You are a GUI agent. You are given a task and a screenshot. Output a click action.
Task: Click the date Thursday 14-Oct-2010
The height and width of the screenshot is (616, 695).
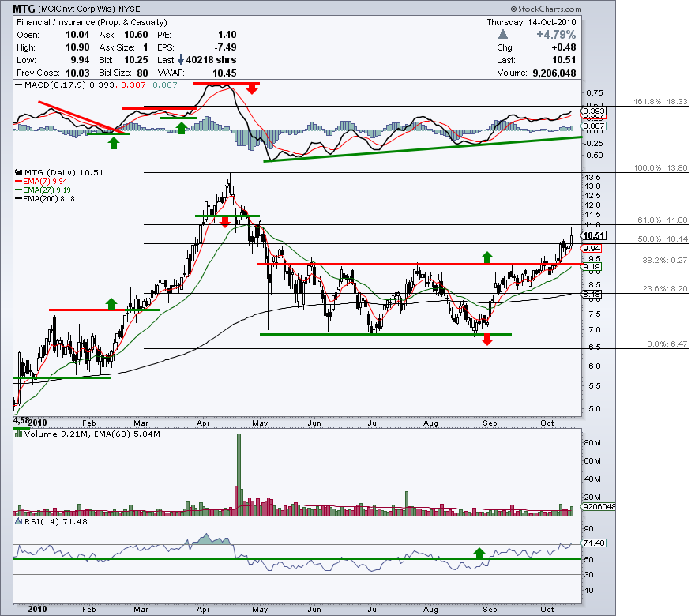coord(532,22)
